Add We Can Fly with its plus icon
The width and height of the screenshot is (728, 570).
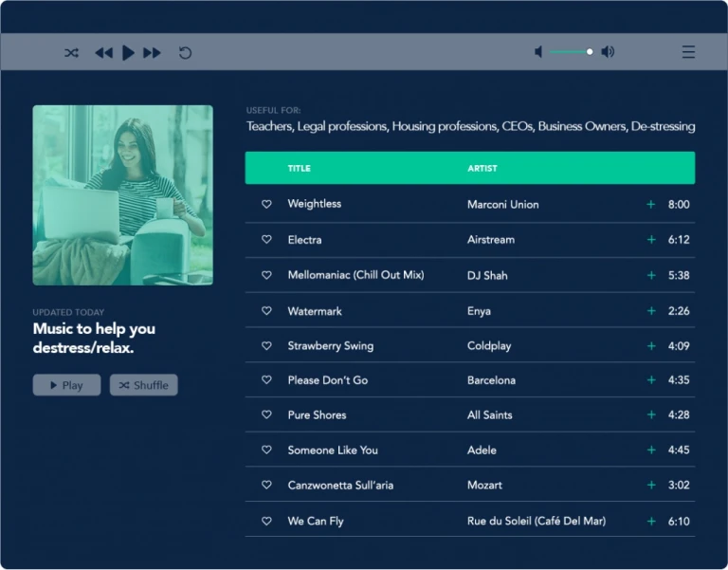point(651,522)
